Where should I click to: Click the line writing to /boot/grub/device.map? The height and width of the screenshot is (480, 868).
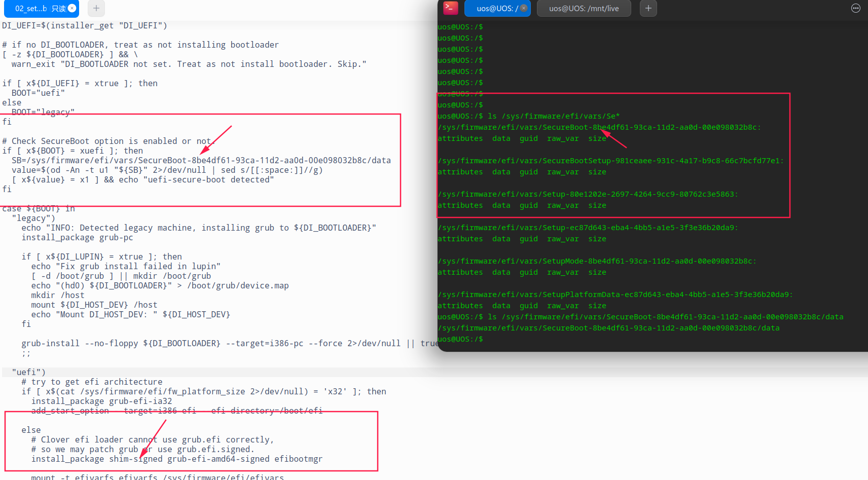click(x=160, y=285)
